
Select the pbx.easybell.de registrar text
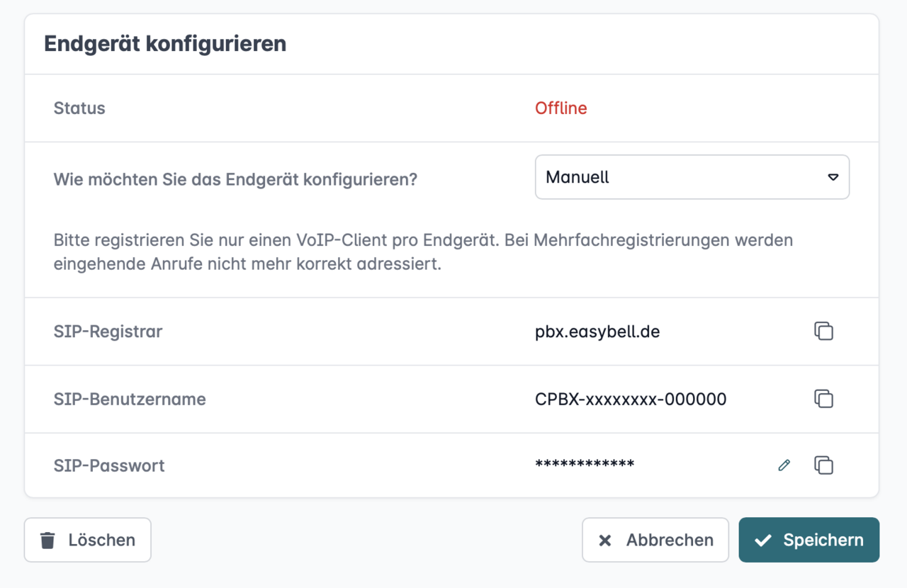pyautogui.click(x=597, y=332)
